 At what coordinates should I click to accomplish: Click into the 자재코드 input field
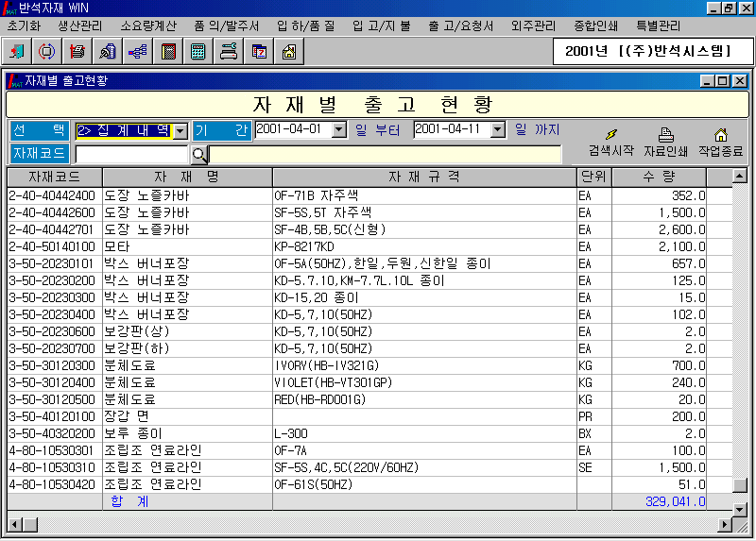[x=131, y=154]
